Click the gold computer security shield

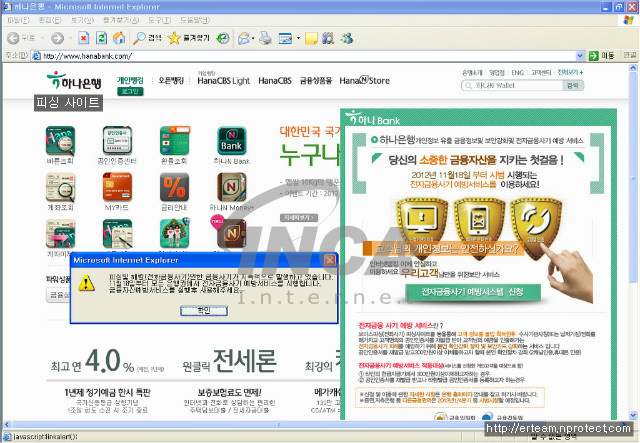pyautogui.click(x=422, y=223)
